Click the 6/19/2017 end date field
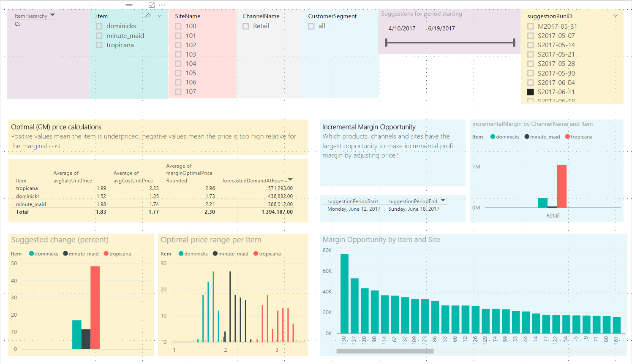The image size is (632, 364). point(441,28)
